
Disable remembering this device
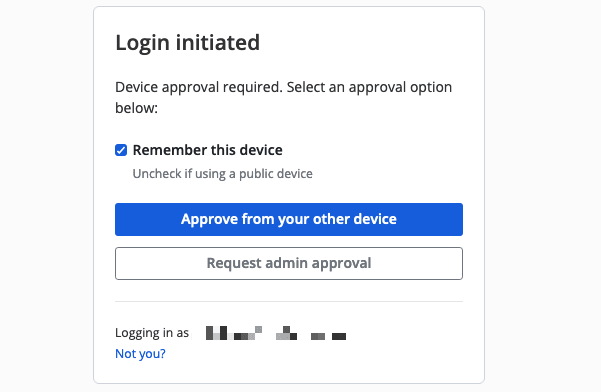(x=121, y=150)
